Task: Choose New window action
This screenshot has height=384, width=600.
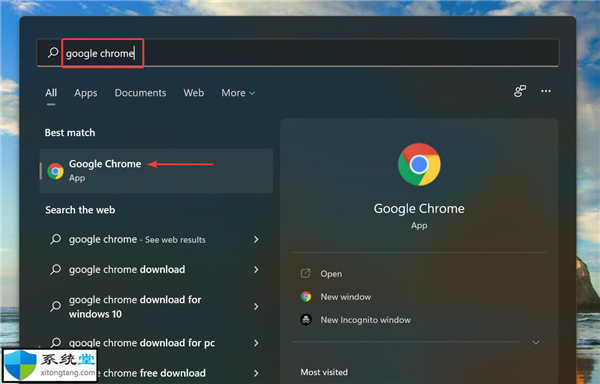Action: [346, 297]
